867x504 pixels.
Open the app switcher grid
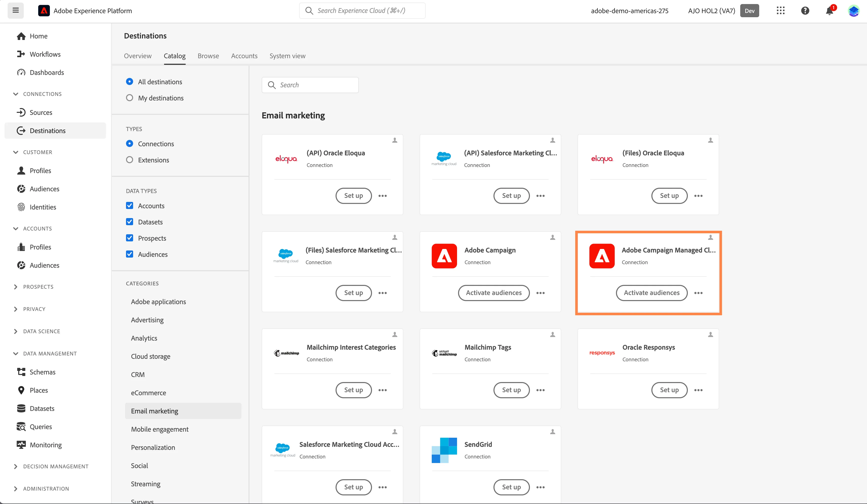780,11
